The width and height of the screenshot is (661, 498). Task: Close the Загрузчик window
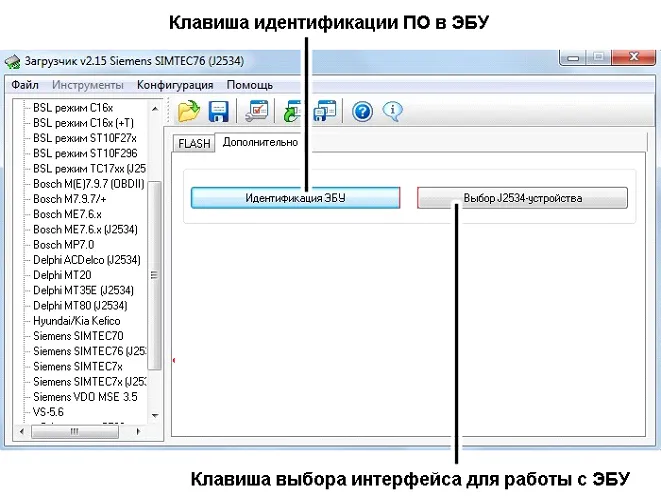point(633,57)
